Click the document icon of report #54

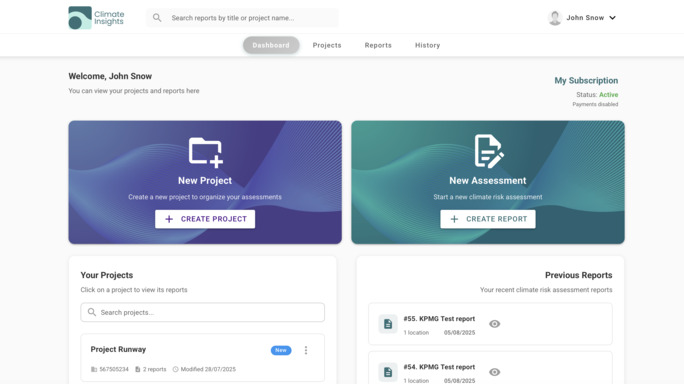[x=388, y=372]
